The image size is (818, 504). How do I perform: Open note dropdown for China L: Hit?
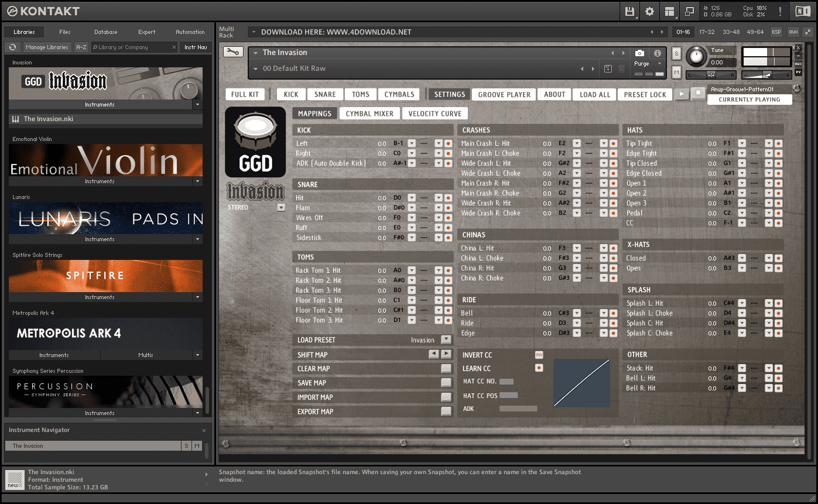pyautogui.click(x=577, y=248)
